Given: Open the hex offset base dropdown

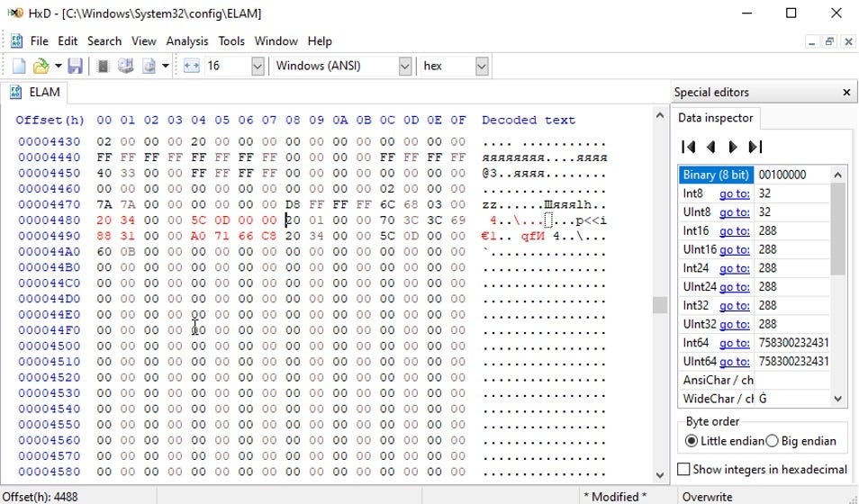Looking at the screenshot, I should 482,67.
